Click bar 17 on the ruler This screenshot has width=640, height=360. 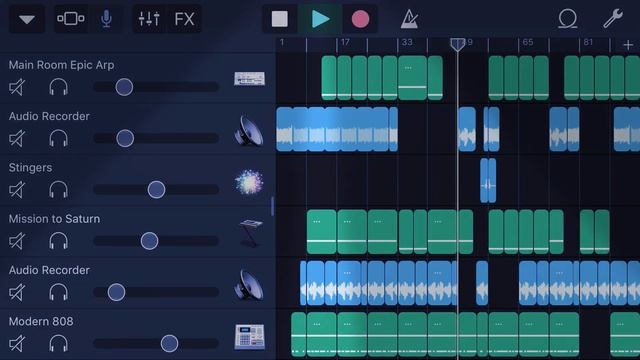pyautogui.click(x=345, y=42)
